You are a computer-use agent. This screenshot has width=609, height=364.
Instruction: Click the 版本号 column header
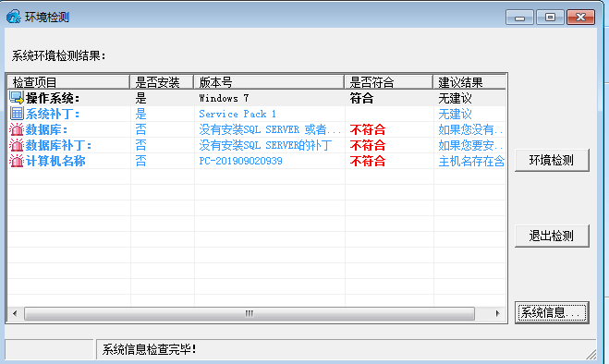click(x=269, y=82)
